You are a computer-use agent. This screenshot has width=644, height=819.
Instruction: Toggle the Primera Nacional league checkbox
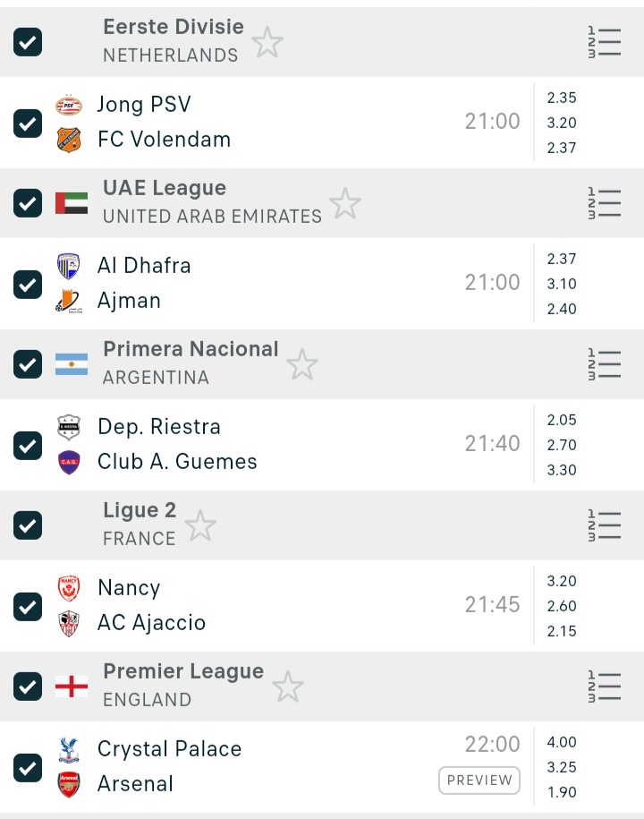pyautogui.click(x=28, y=364)
